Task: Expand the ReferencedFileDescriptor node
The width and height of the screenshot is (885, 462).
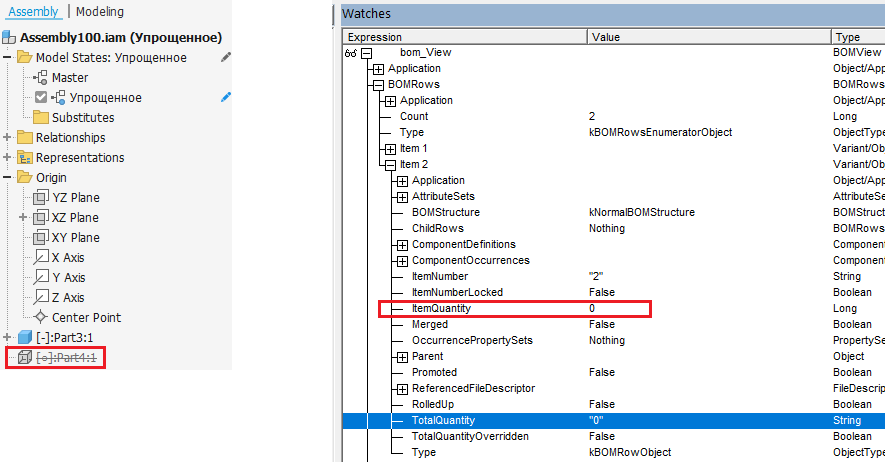Action: tap(402, 389)
